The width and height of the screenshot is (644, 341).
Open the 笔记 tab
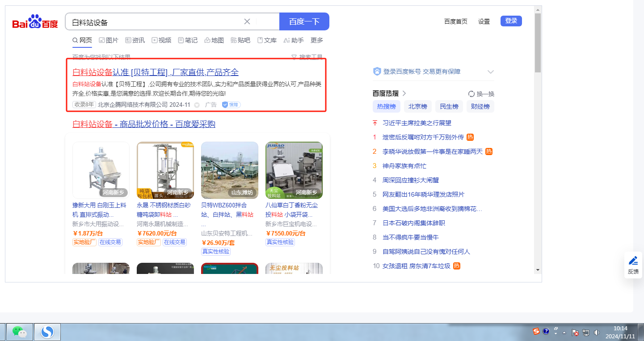(x=188, y=40)
